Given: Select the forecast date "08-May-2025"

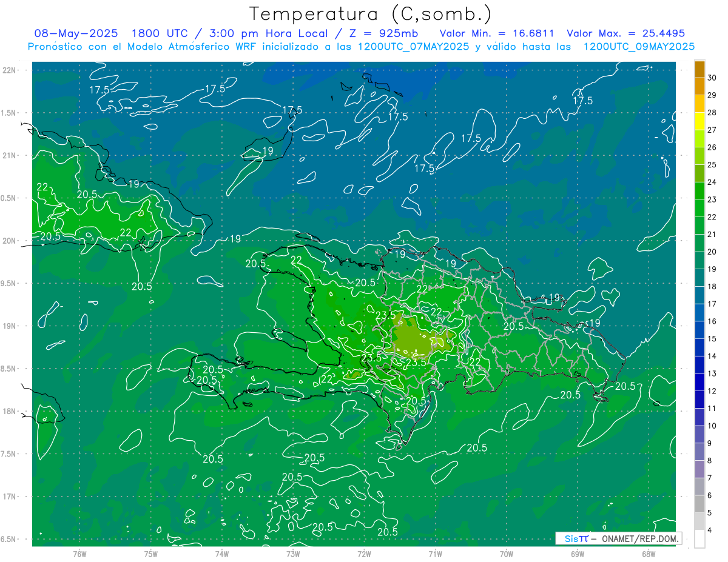Looking at the screenshot, I should (x=76, y=33).
